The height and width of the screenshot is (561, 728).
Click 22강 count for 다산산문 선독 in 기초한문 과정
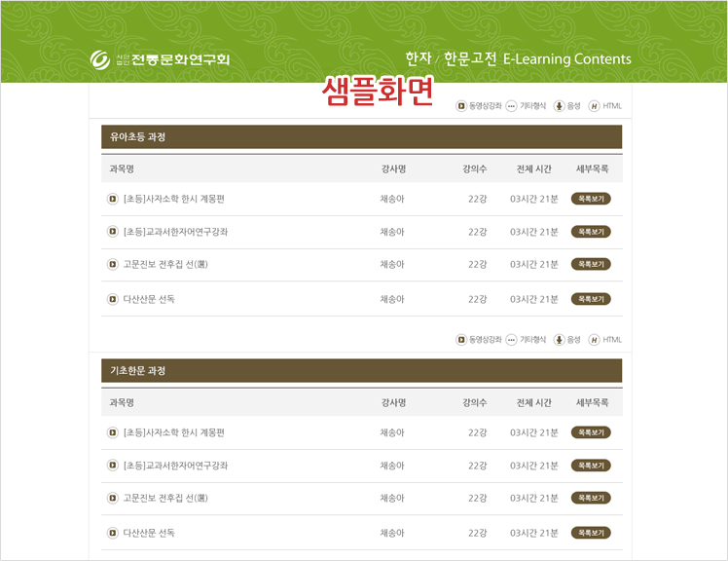(x=477, y=533)
